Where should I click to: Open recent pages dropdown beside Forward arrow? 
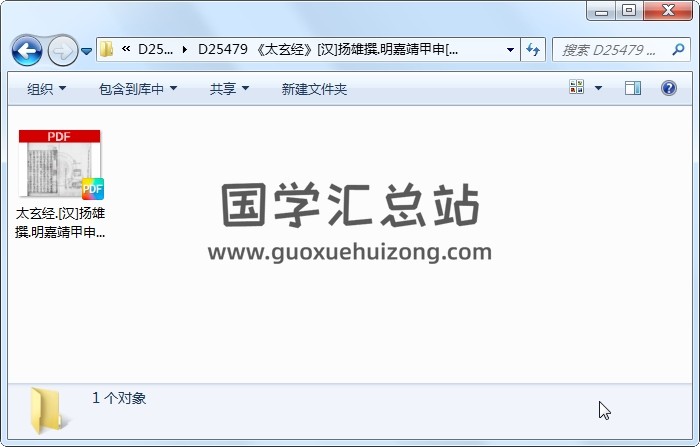(x=87, y=51)
